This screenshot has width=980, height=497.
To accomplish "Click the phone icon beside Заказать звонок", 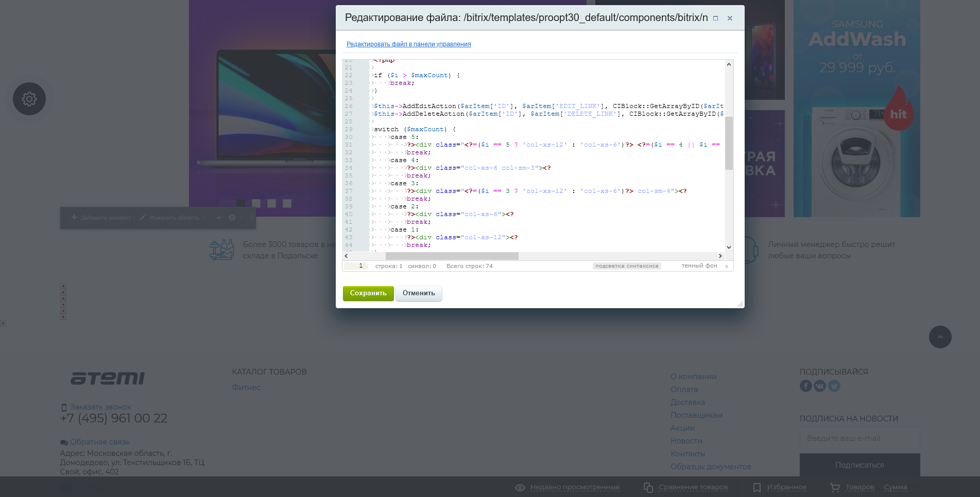I will click(64, 407).
